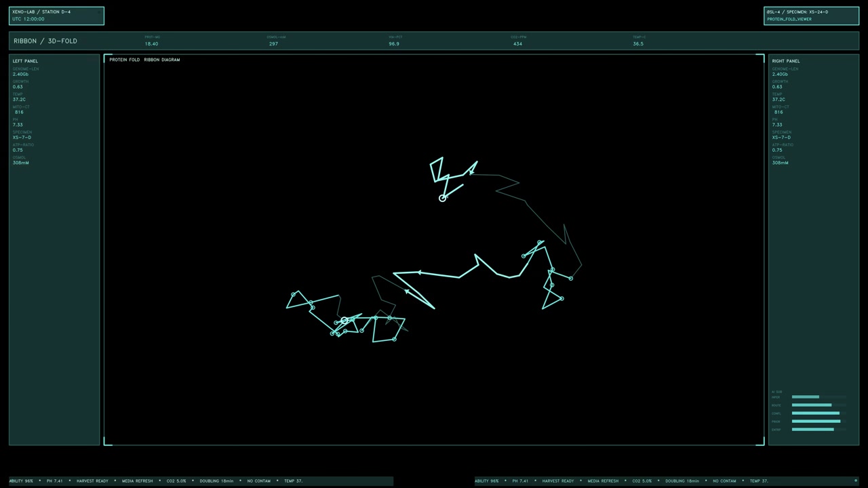
Task: Click SPECIMEN XS-7-D in Right Panel
Action: point(782,135)
